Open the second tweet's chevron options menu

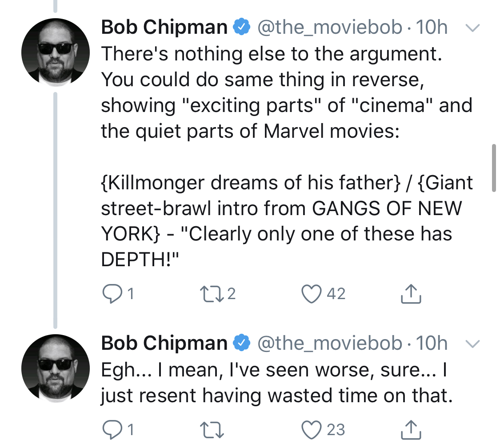[472, 344]
